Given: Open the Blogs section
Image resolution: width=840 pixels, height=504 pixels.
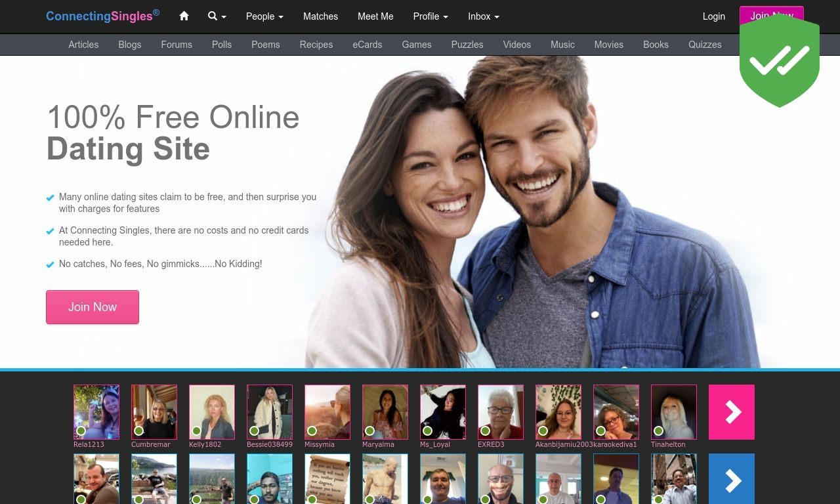Looking at the screenshot, I should coord(130,45).
